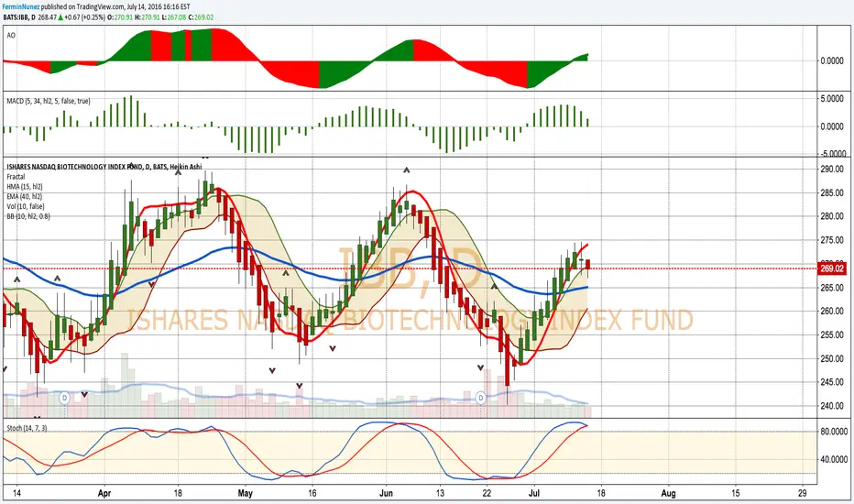Click the MACD pane 0.0000 axis label
The width and height of the screenshot is (854, 504).
(832, 126)
